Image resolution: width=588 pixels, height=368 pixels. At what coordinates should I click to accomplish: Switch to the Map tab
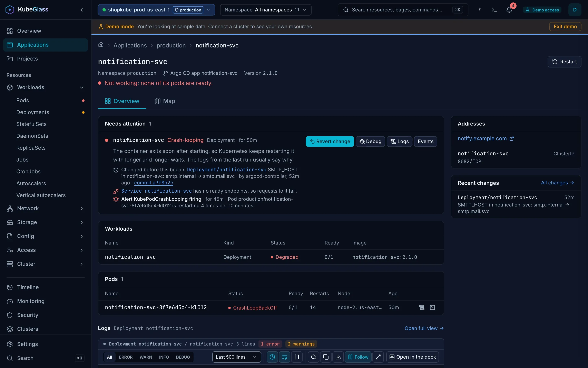(x=165, y=101)
